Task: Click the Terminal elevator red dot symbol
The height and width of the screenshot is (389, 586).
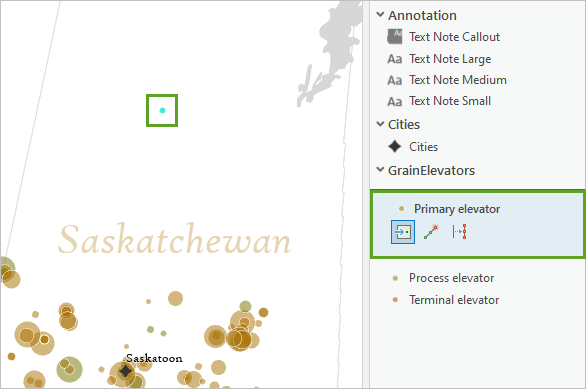Action: click(395, 300)
